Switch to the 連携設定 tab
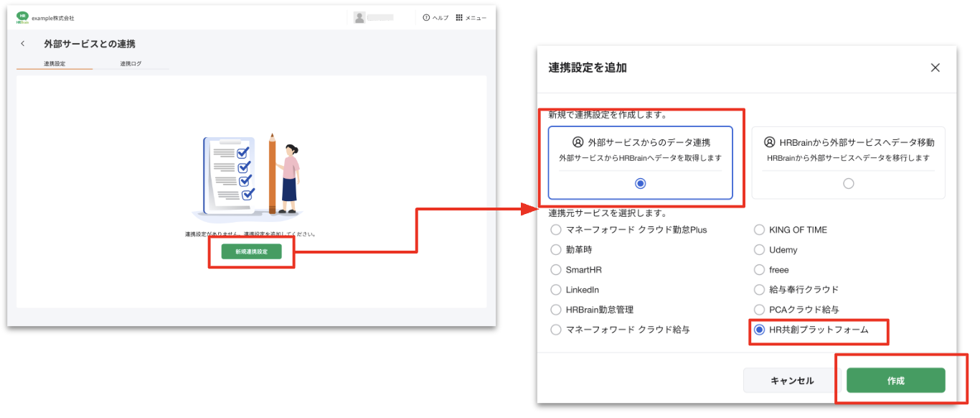The height and width of the screenshot is (418, 980). coord(55,63)
